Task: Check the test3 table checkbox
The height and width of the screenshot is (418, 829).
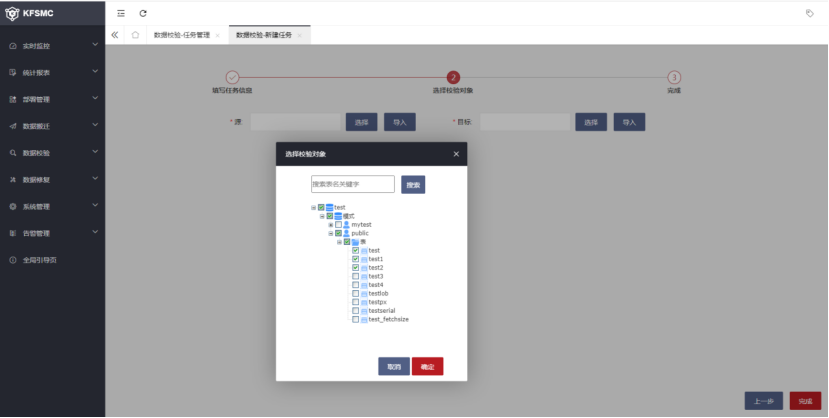Action: coord(355,276)
